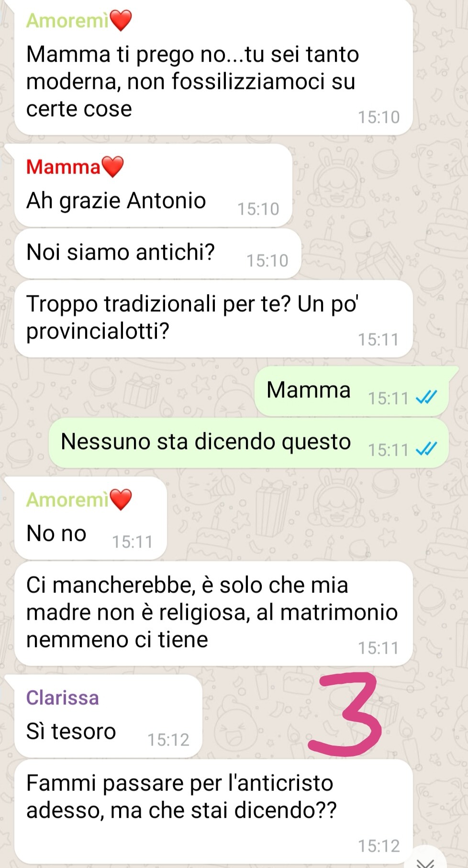This screenshot has height=868, width=468.
Task: Tap the heart emoji next to first Amoremì
Action: 121,21
